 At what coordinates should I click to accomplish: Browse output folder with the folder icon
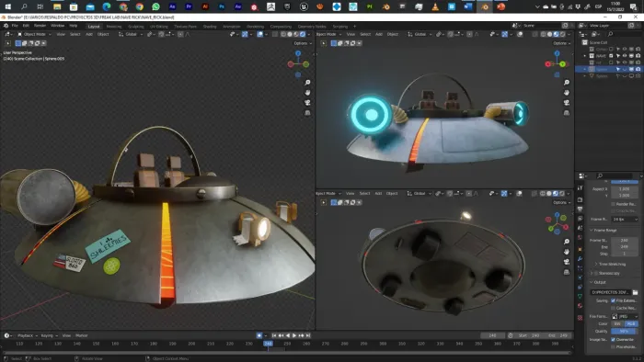click(x=635, y=292)
